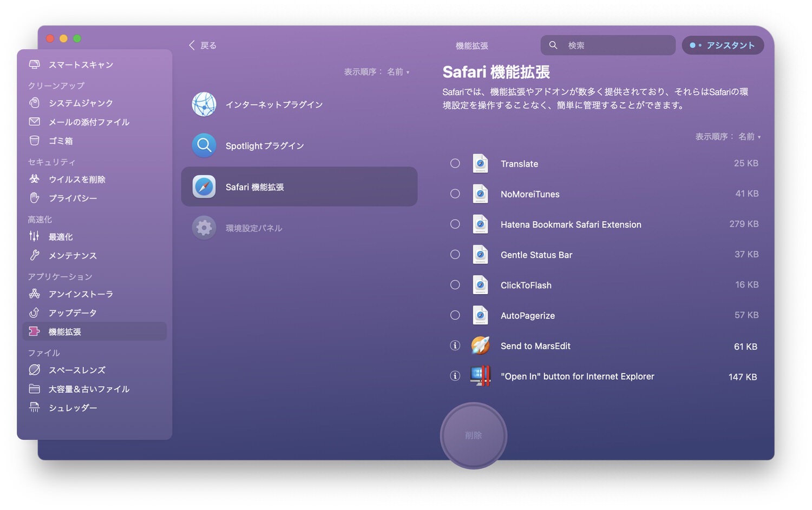Select Safari 機能拡張 category row

(299, 187)
